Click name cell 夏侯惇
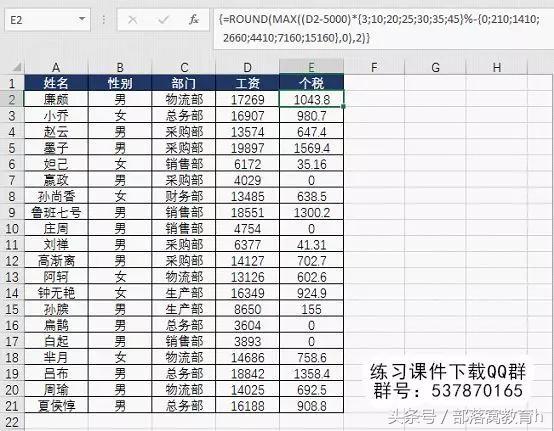The width and height of the screenshot is (554, 431). (x=56, y=406)
